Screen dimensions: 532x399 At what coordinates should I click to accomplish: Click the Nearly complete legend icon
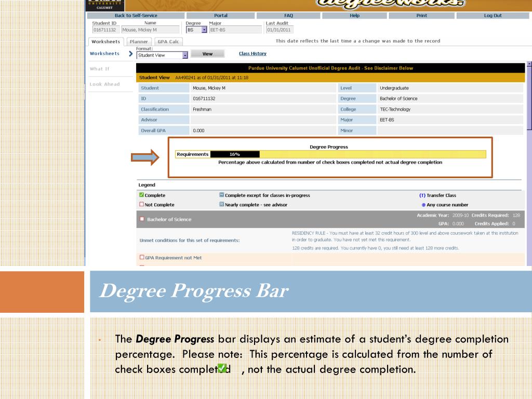pos(221,204)
